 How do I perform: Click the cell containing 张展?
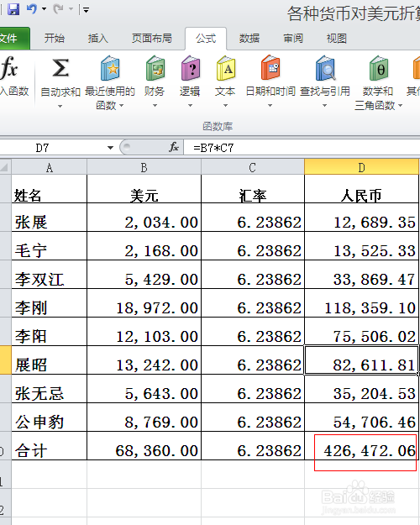(50, 218)
